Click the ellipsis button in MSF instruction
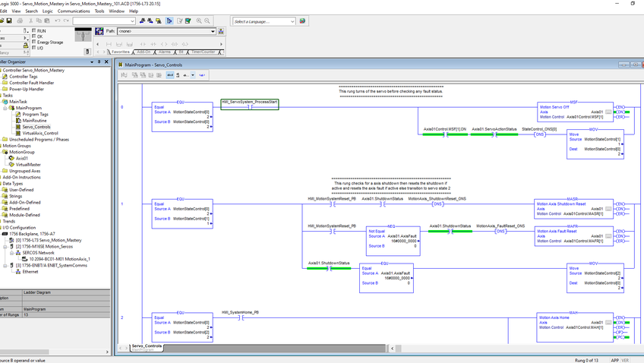Screen dimensions: 644x363 [608, 112]
